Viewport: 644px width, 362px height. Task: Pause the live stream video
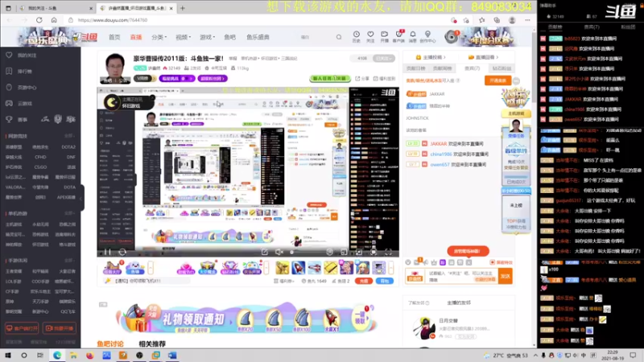(107, 252)
